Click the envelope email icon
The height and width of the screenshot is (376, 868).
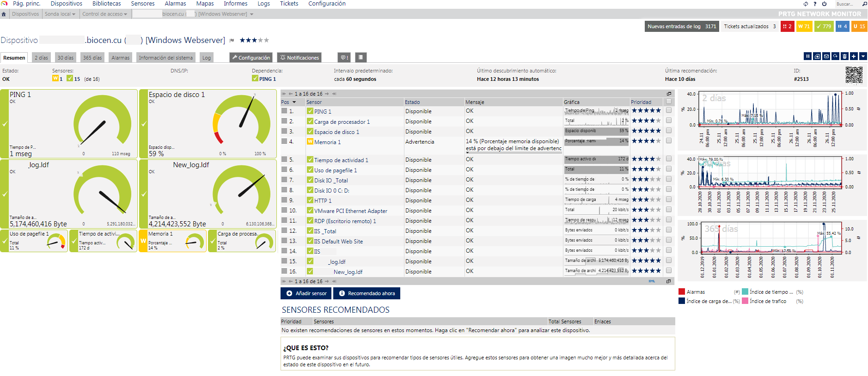tap(826, 56)
